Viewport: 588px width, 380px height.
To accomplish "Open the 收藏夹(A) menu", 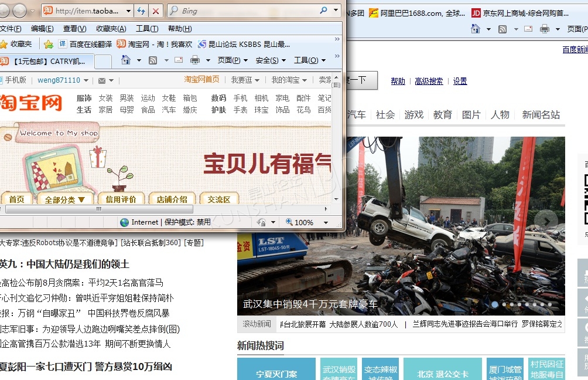I will [111, 29].
